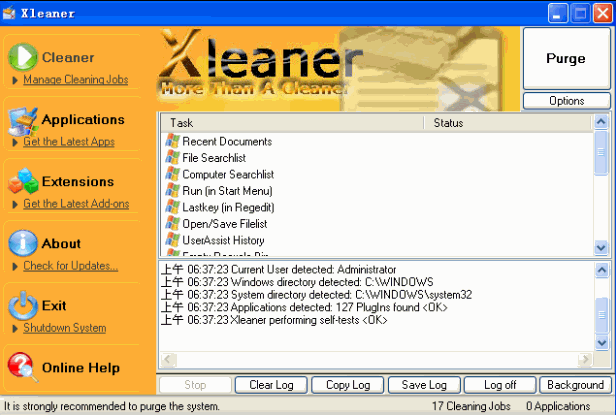Open the Options button
Screen dimensions: 616x415
pyautogui.click(x=566, y=101)
